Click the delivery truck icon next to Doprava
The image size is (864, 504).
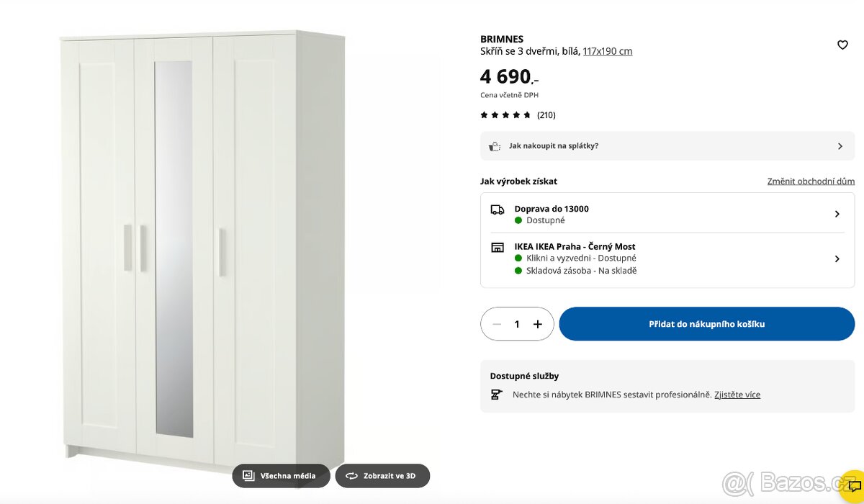coord(498,210)
